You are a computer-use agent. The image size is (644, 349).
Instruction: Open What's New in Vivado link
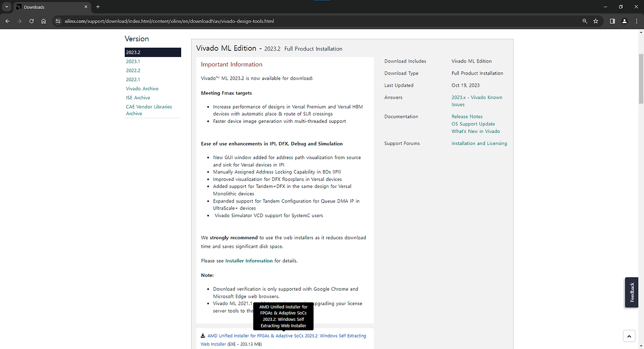click(x=475, y=131)
